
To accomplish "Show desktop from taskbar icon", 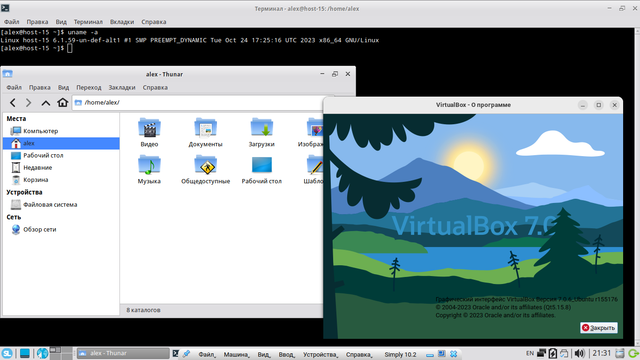I will [24, 353].
